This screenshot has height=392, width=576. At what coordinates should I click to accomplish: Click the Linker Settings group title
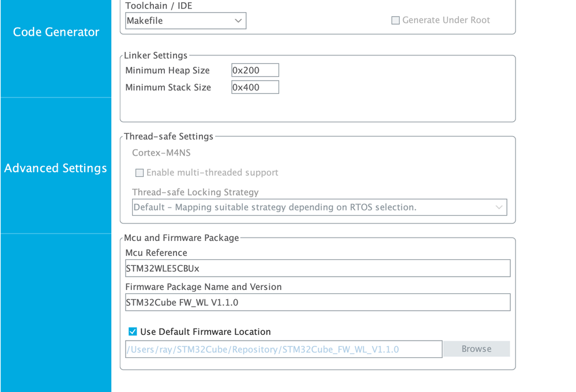(156, 55)
